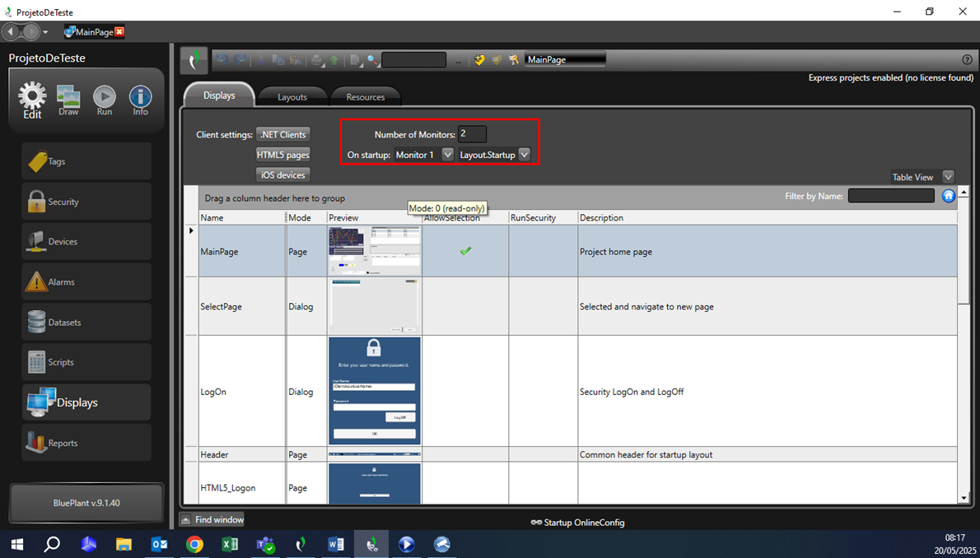Click the HTML5 pages button
This screenshot has width=980, height=558.
click(283, 155)
